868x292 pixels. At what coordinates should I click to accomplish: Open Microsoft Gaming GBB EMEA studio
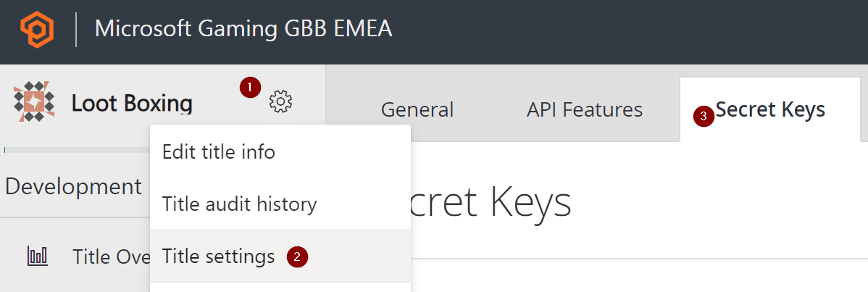click(x=243, y=28)
